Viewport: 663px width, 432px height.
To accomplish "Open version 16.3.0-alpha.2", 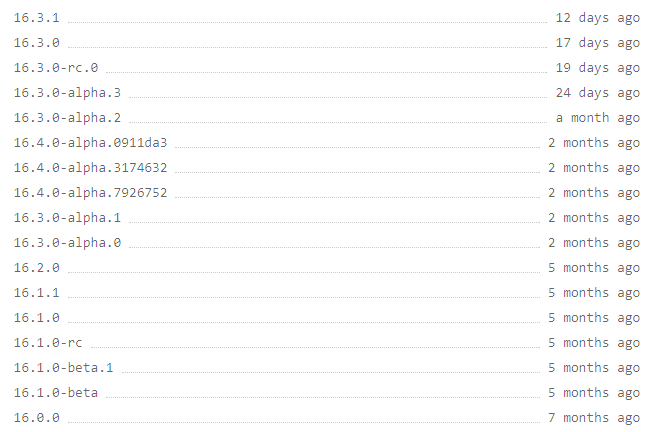I will [67, 118].
